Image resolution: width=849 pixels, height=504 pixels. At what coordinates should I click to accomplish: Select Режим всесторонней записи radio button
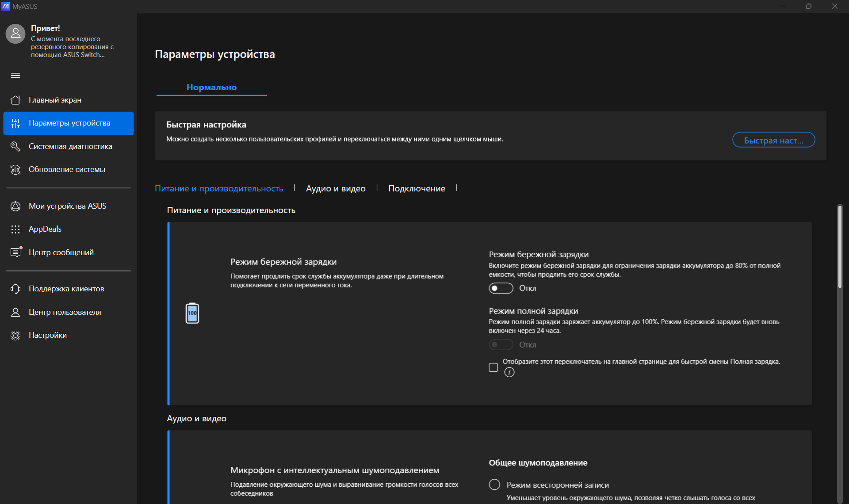coord(494,485)
